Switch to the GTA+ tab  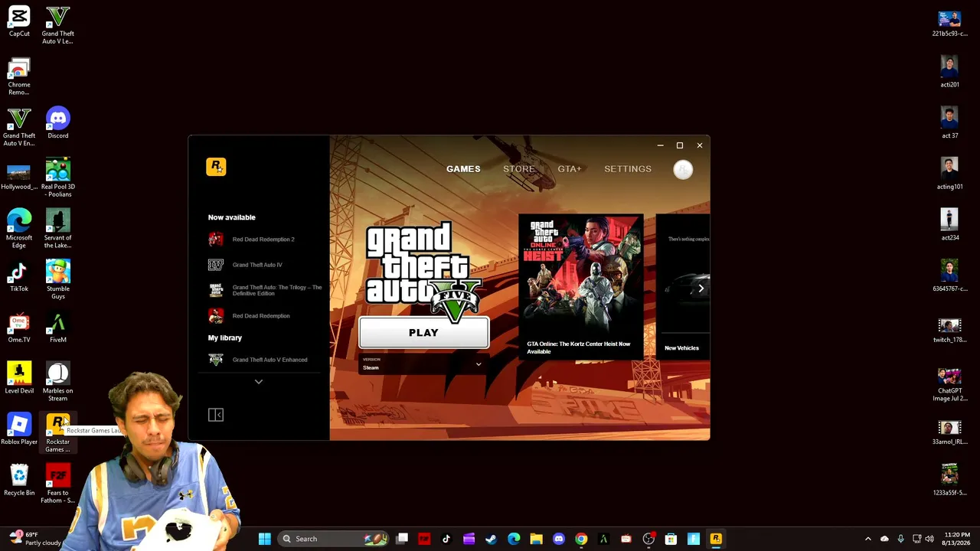pos(570,169)
